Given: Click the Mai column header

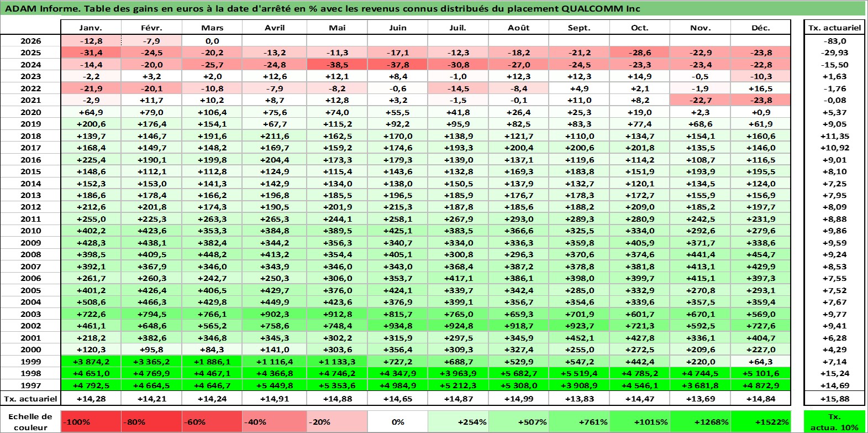Looking at the screenshot, I should click(337, 28).
